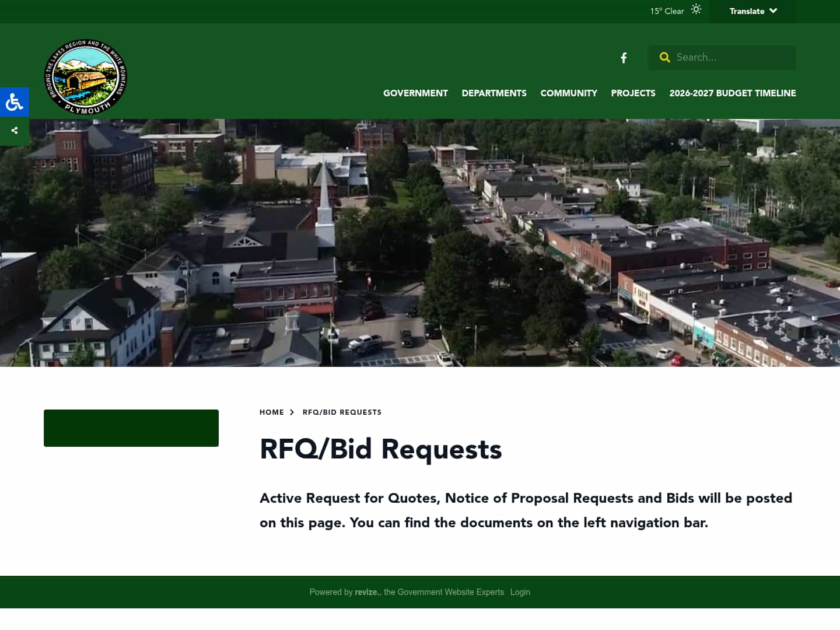The width and height of the screenshot is (840, 630).
Task: Click inside the Search input field
Action: pyautogui.click(x=729, y=57)
